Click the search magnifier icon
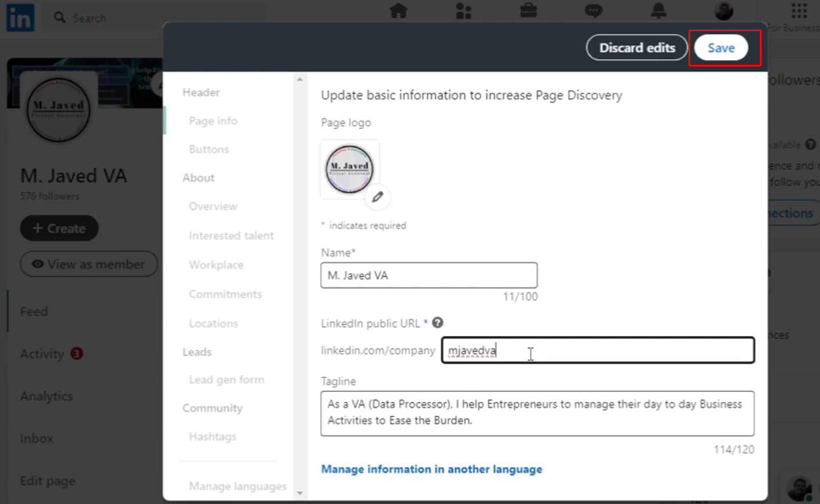820x504 pixels. click(x=60, y=17)
